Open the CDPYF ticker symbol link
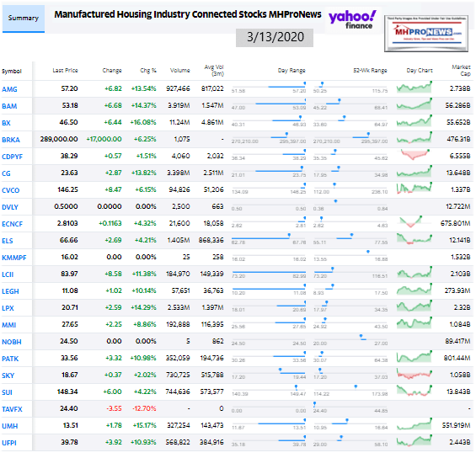Viewport: 476px width, 458px height. [12, 157]
